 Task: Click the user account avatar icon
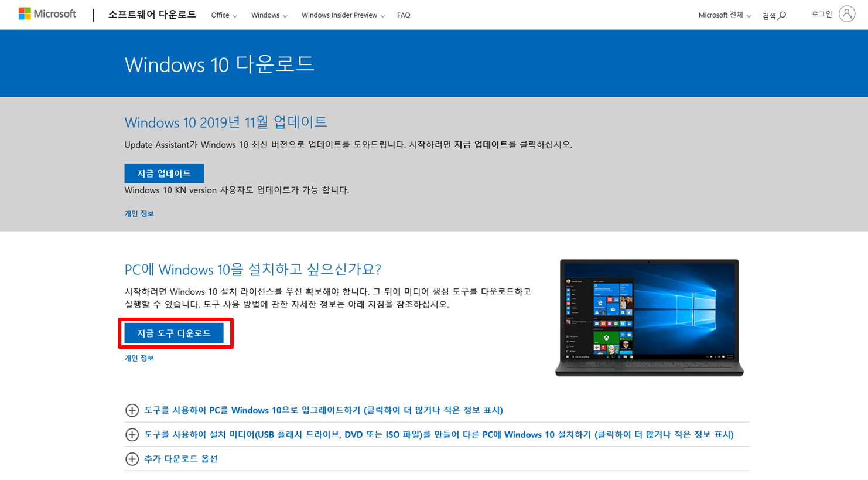[847, 14]
